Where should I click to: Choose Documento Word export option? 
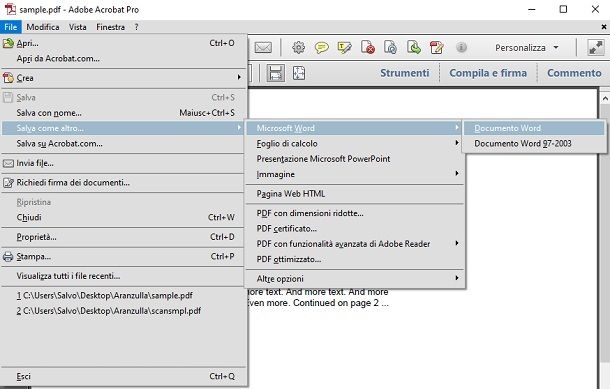coord(534,128)
